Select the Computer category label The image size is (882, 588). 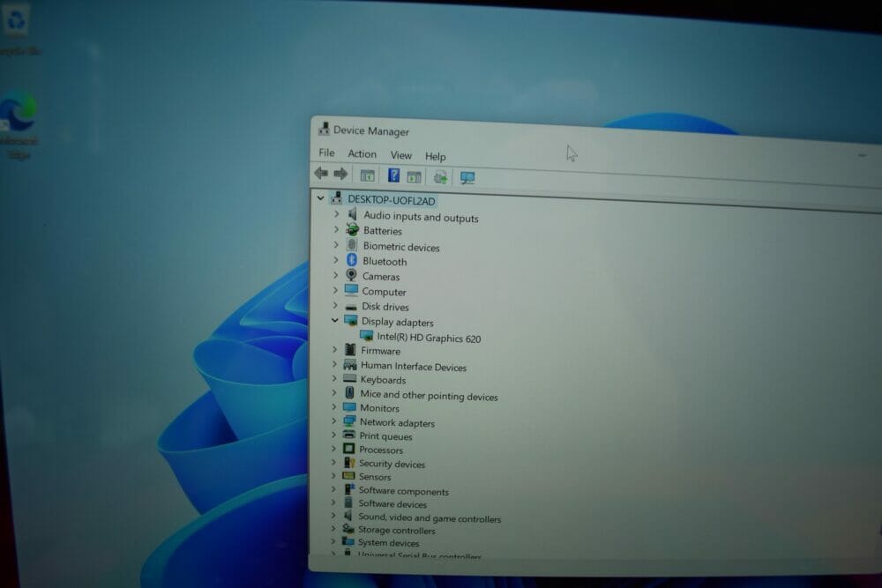[384, 292]
